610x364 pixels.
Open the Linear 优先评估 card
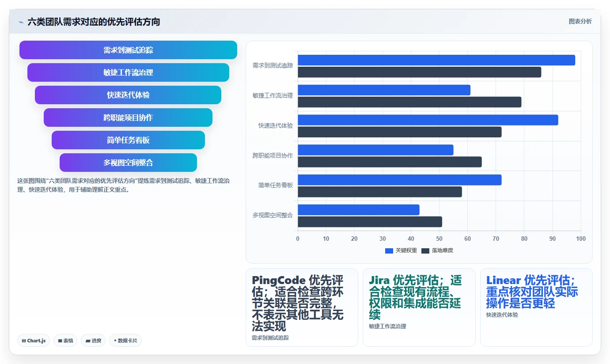[536, 307]
